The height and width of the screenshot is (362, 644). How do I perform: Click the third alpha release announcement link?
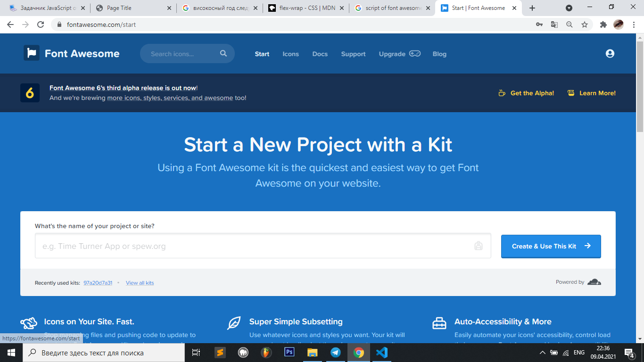coord(123,88)
